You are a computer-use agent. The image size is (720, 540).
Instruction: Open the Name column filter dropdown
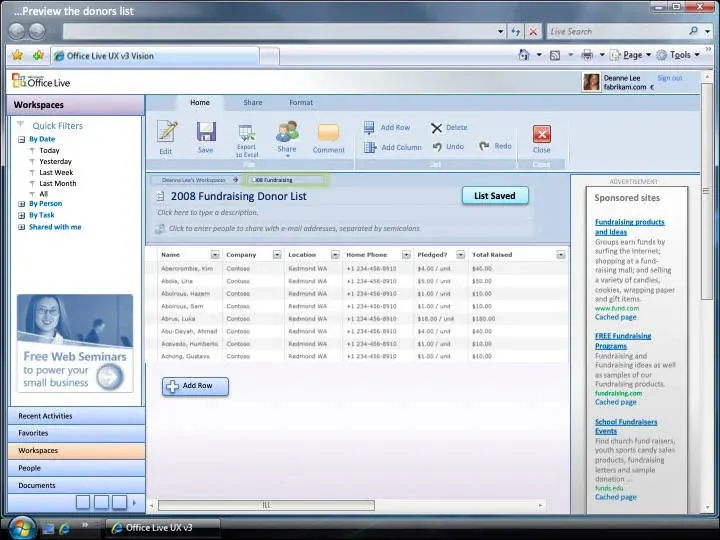click(215, 255)
